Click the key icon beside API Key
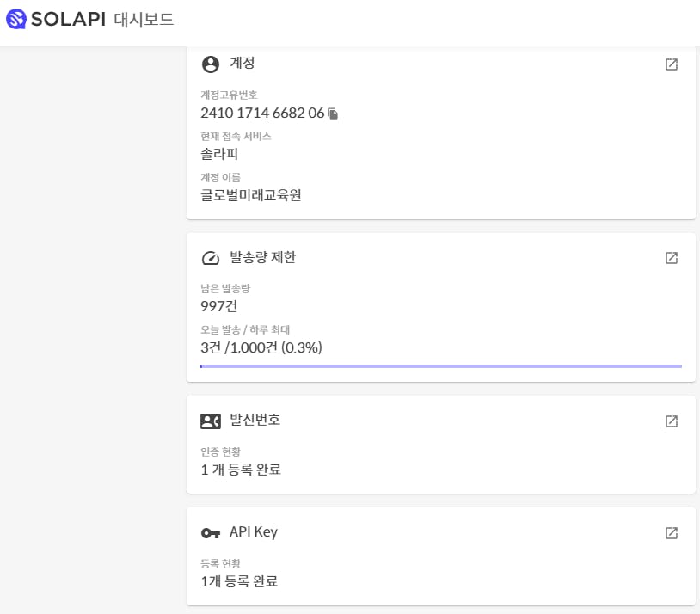Viewport: 700px width, 614px height. 211,533
